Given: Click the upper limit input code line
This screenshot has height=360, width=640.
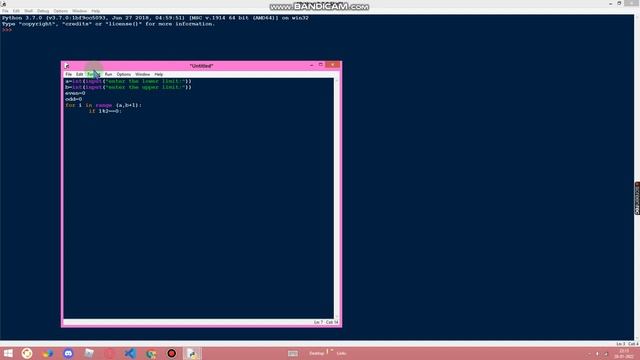Looking at the screenshot, I should pos(128,87).
